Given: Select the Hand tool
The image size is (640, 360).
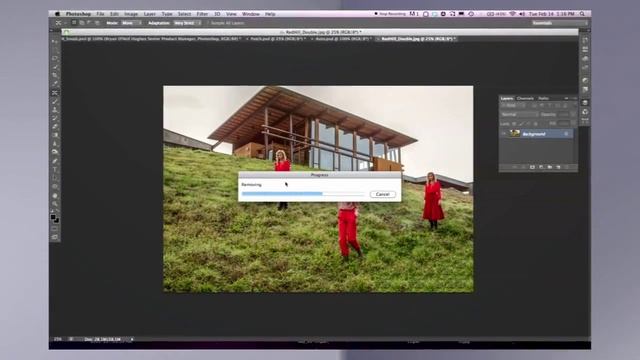Looking at the screenshot, I should coord(55,196).
